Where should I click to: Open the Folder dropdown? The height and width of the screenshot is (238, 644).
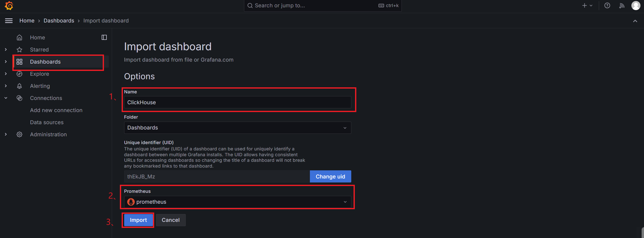[237, 128]
